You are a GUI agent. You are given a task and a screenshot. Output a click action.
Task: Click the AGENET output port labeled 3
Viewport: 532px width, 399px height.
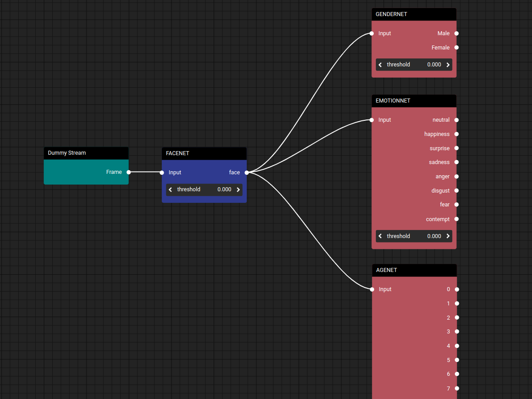tap(457, 332)
